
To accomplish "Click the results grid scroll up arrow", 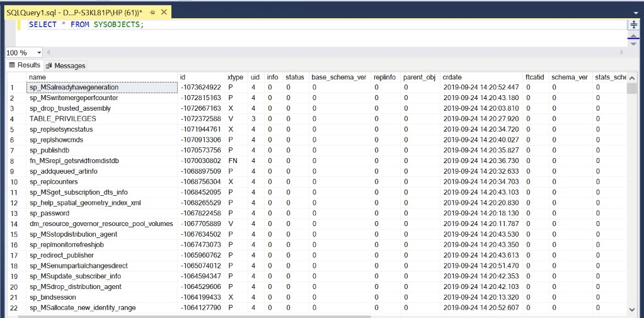I will 631,77.
